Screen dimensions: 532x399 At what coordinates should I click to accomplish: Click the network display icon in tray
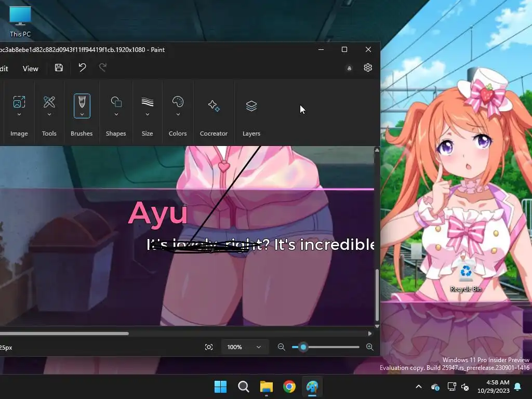coord(451,387)
